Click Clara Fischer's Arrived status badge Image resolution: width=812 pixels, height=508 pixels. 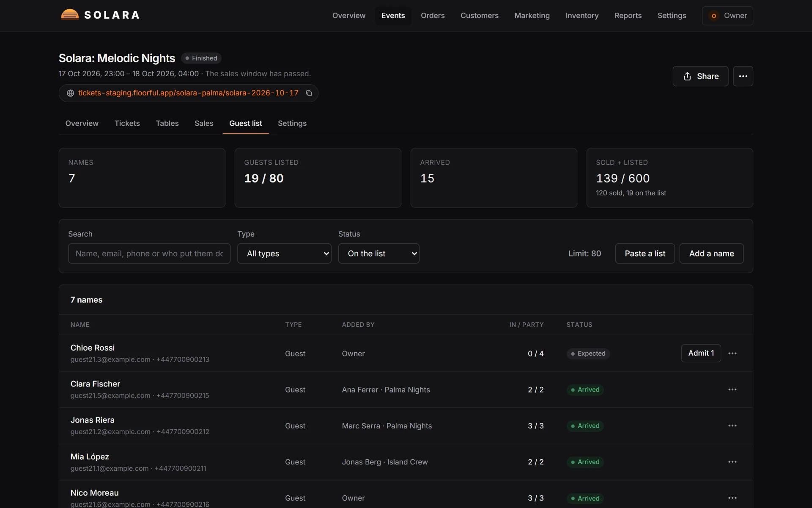point(585,389)
